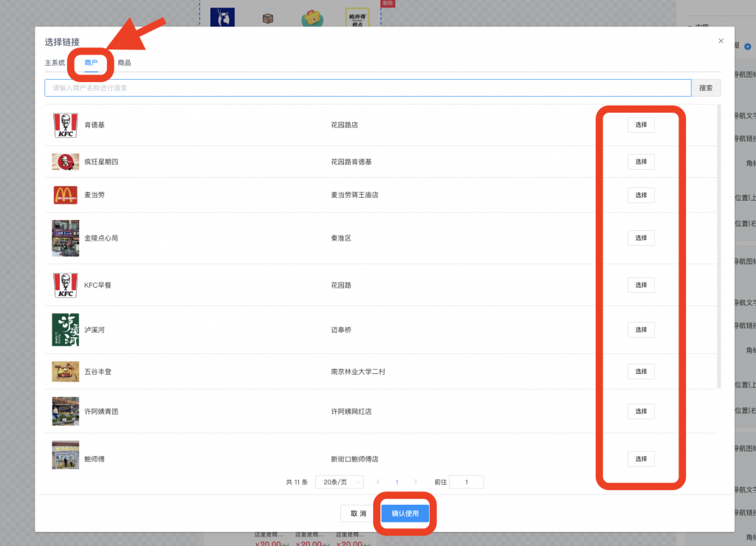Click the green 泸溪河 logo
Screen dimensions: 756x546
point(65,329)
